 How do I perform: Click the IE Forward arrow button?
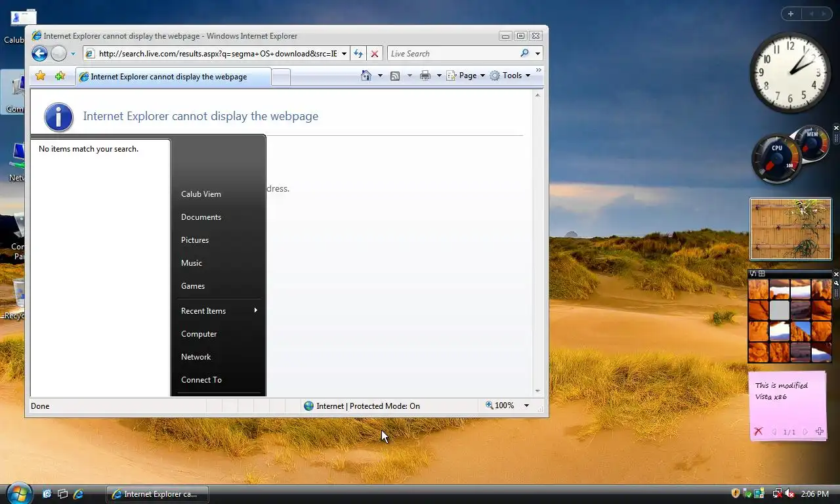58,54
